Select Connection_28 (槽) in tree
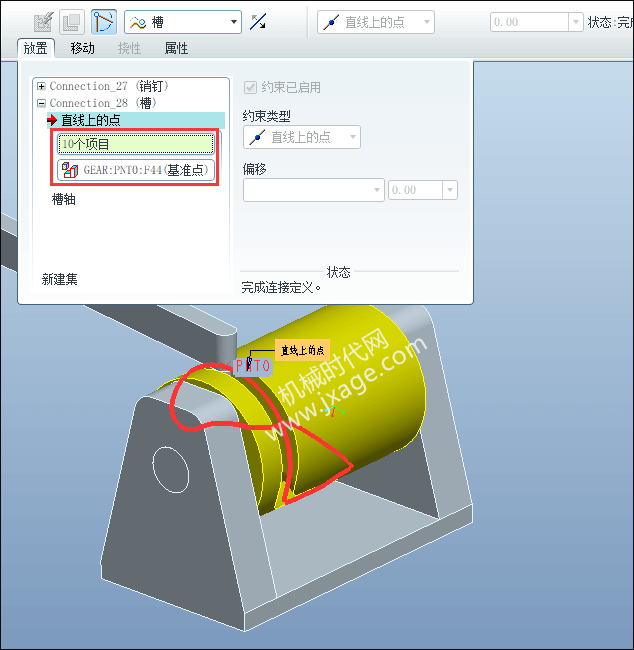The width and height of the screenshot is (634, 650). pyautogui.click(x=103, y=103)
